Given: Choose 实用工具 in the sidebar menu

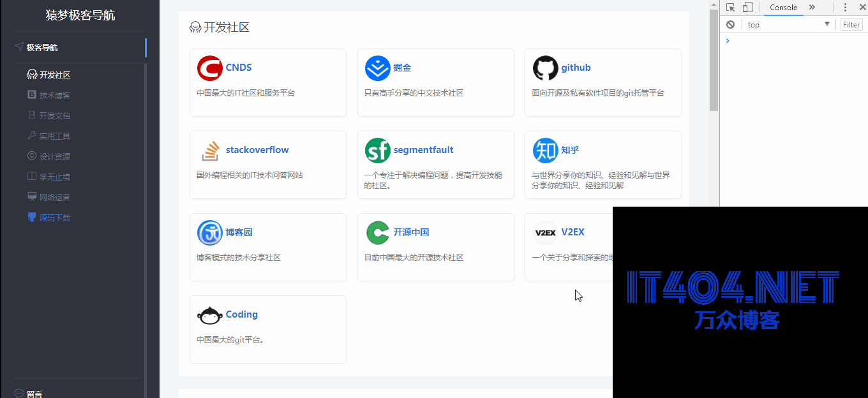Looking at the screenshot, I should pos(55,136).
